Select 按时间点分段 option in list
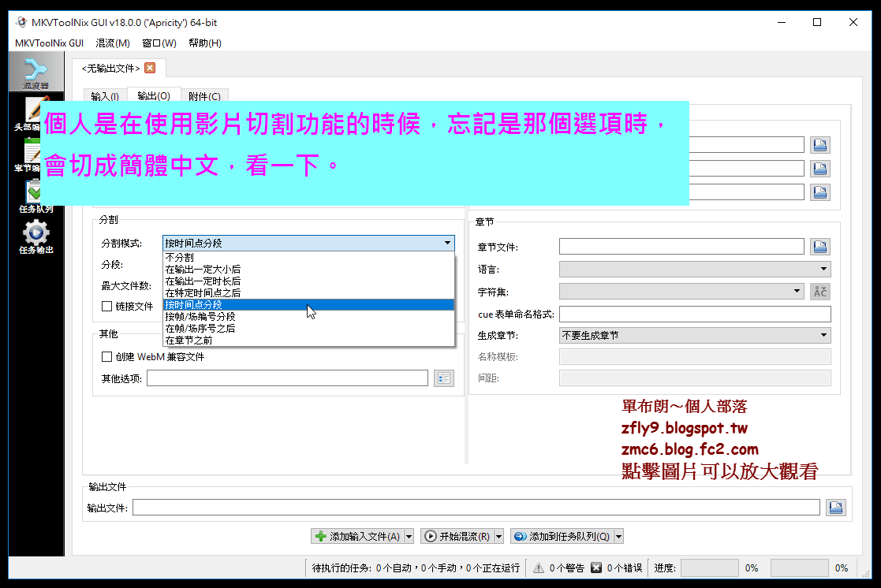The height and width of the screenshot is (588, 881). [x=308, y=304]
